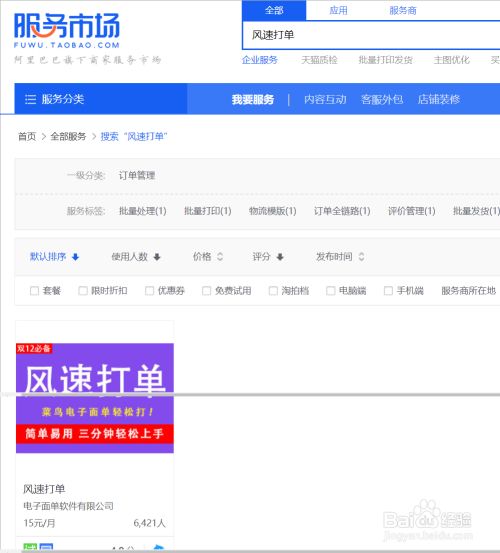Image resolution: width=500 pixels, height=553 pixels.
Task: Click the 默认排序 down arrow icon
Action: click(75, 257)
